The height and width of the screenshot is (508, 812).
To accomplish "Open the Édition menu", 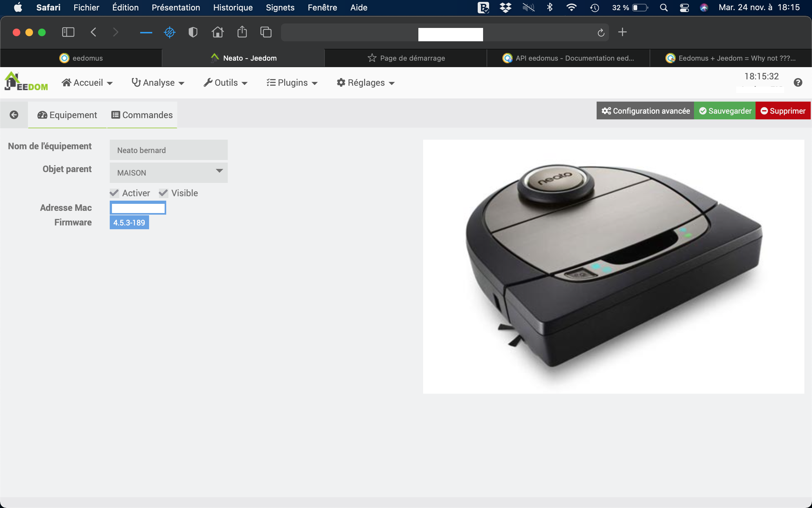I will pyautogui.click(x=125, y=7).
